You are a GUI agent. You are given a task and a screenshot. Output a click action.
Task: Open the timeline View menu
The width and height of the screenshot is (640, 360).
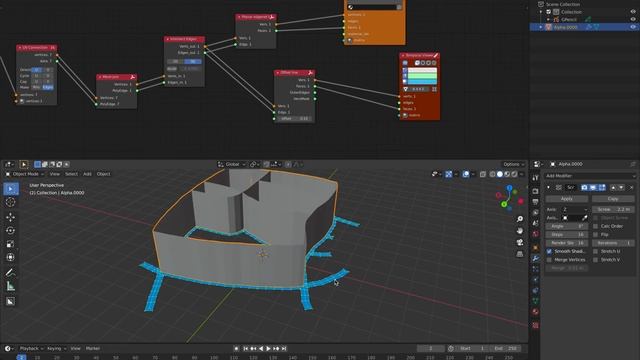point(76,349)
